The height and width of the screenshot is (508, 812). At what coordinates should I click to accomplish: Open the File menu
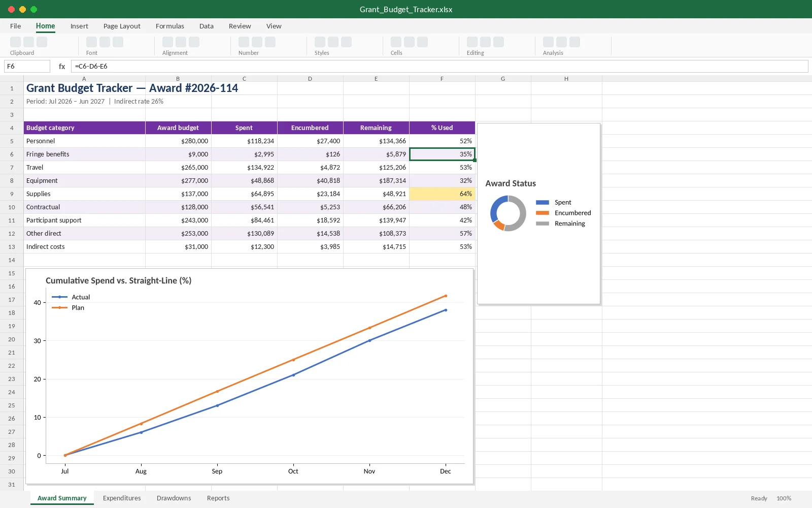[16, 26]
